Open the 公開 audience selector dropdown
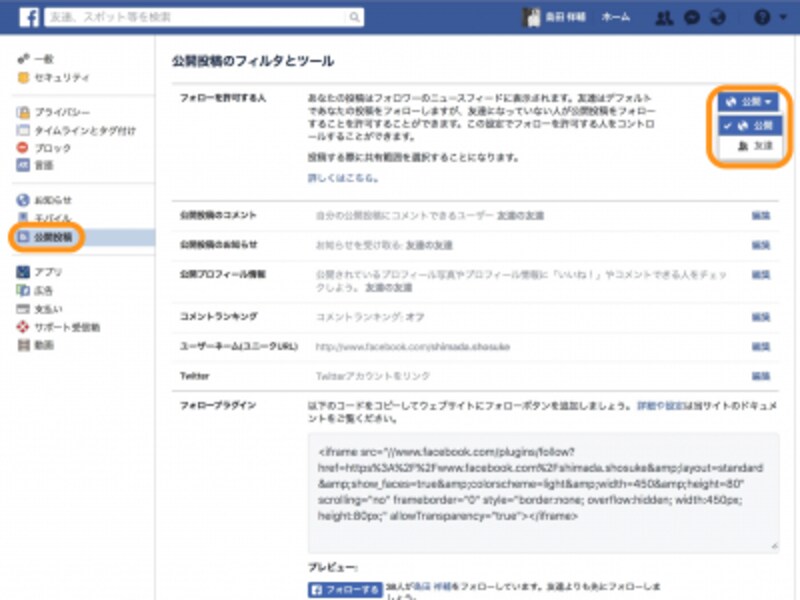 click(x=746, y=103)
